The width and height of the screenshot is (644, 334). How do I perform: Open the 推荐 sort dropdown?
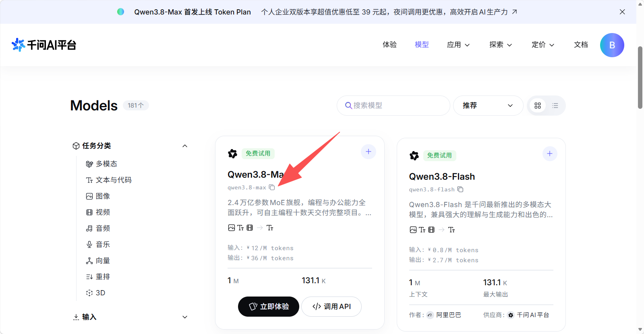coord(488,106)
